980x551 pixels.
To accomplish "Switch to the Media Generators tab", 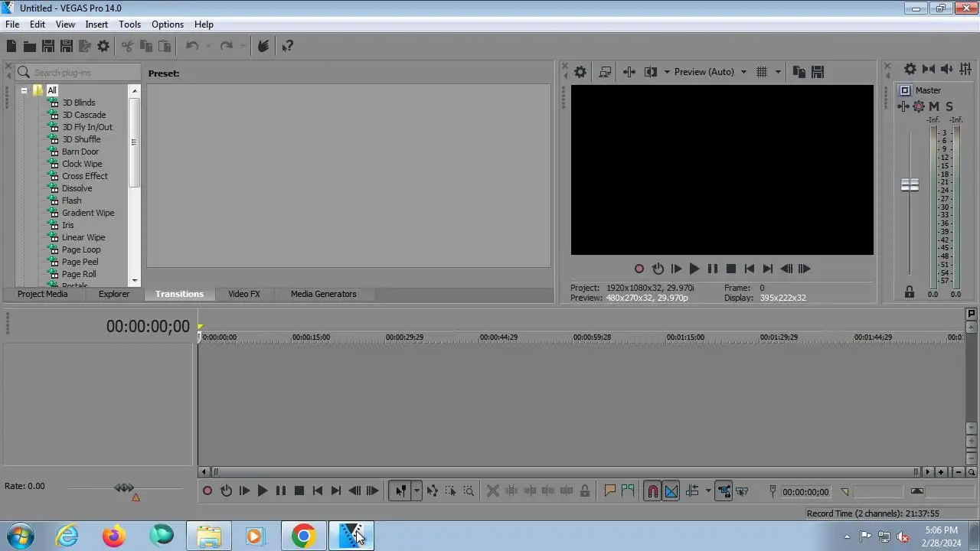I will pyautogui.click(x=323, y=294).
